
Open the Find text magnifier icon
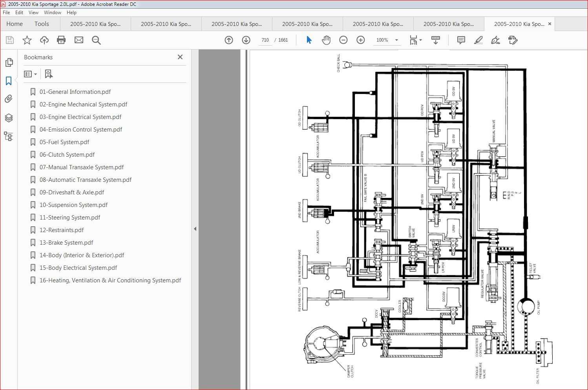tap(96, 40)
